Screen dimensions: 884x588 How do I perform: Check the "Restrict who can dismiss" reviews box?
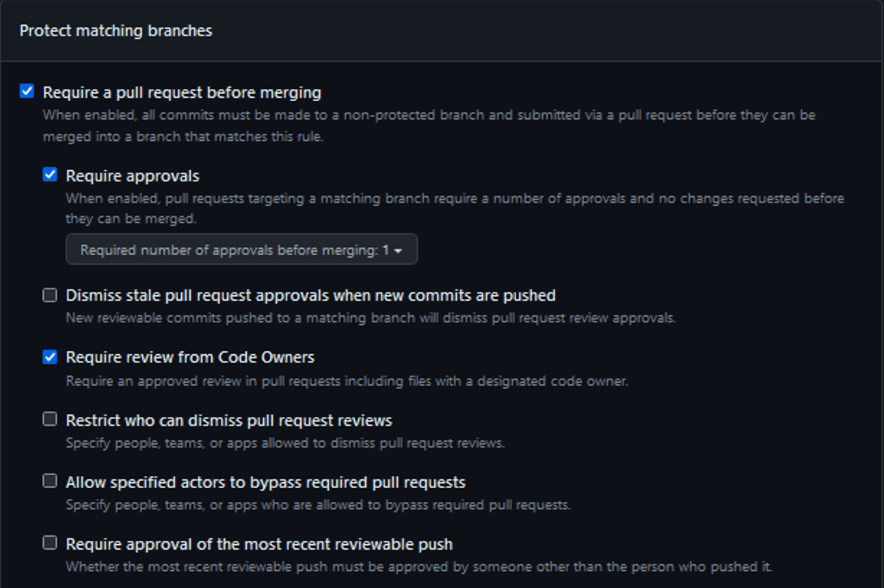50,419
